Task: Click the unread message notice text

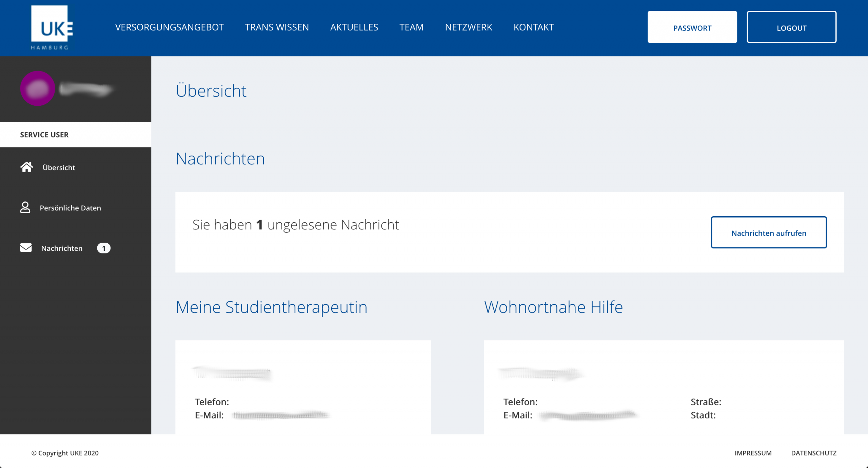Action: click(x=296, y=225)
